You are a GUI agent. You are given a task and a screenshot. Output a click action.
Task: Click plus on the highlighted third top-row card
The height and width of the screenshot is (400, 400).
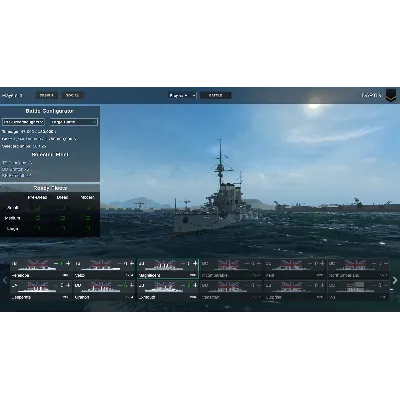pos(195,263)
